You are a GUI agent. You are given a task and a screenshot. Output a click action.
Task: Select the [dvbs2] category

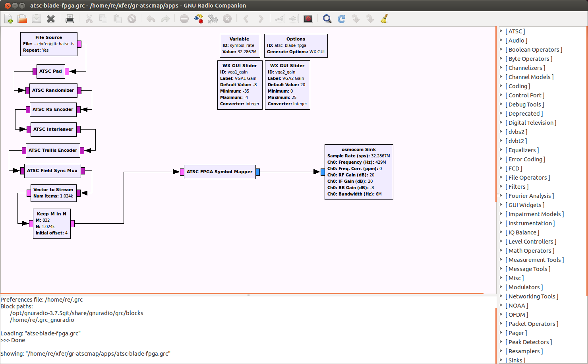click(516, 132)
